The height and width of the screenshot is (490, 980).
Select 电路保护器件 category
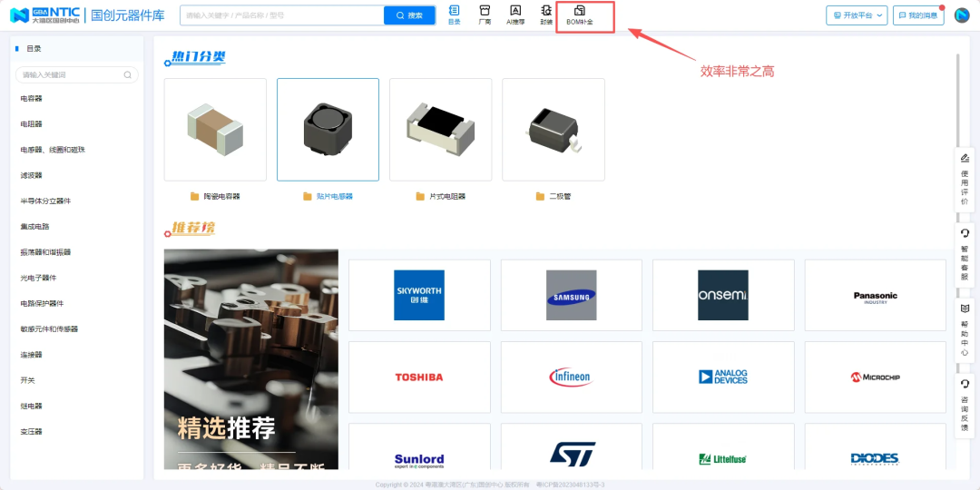coord(42,303)
